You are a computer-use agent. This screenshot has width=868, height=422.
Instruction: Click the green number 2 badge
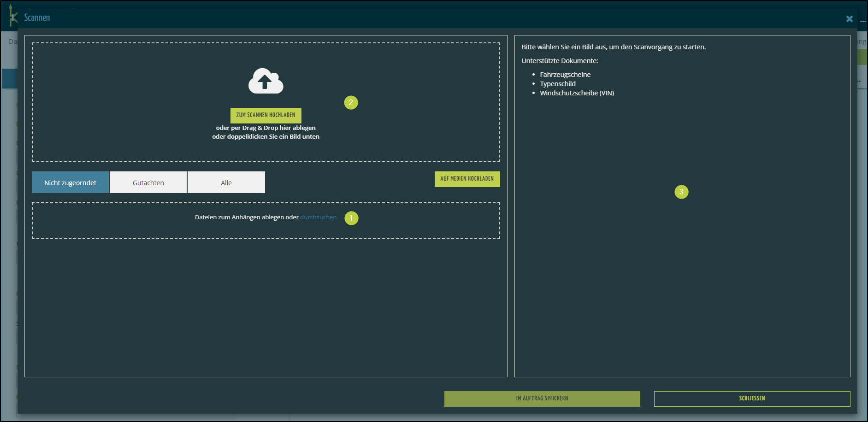(351, 102)
